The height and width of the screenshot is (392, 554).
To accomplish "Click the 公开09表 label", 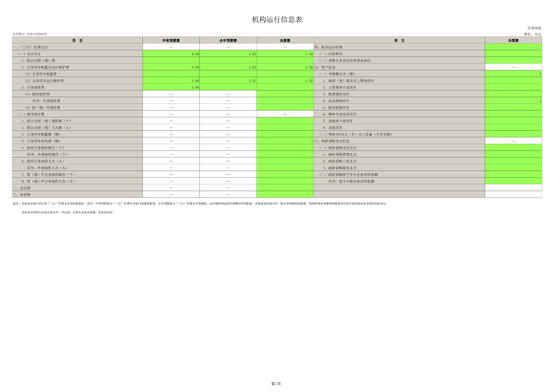I will (x=534, y=28).
